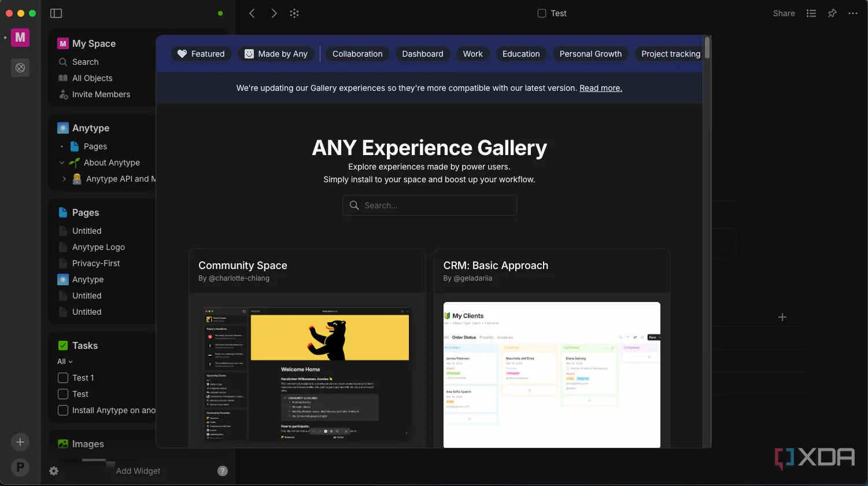Click the Images widget picture icon

pos(63,444)
